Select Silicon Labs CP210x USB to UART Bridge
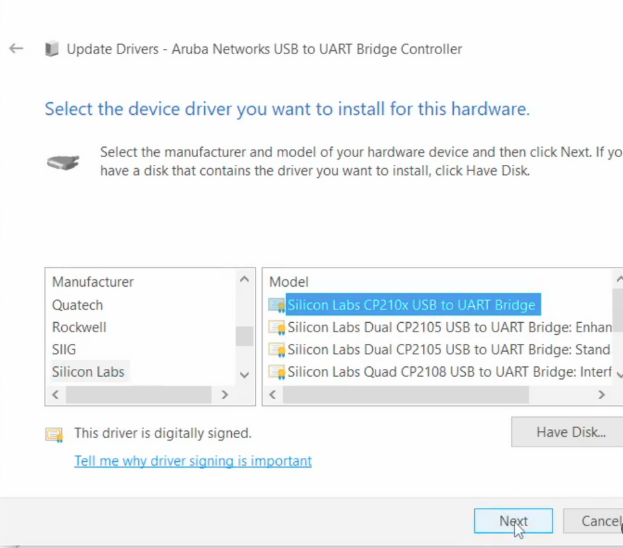Viewport: 623px width, 548px height. coord(411,305)
